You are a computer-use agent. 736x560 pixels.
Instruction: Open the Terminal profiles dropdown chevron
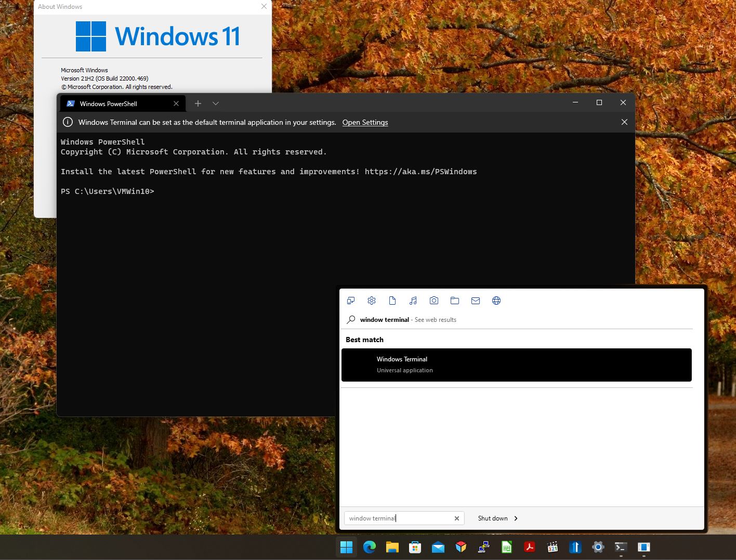tap(216, 103)
